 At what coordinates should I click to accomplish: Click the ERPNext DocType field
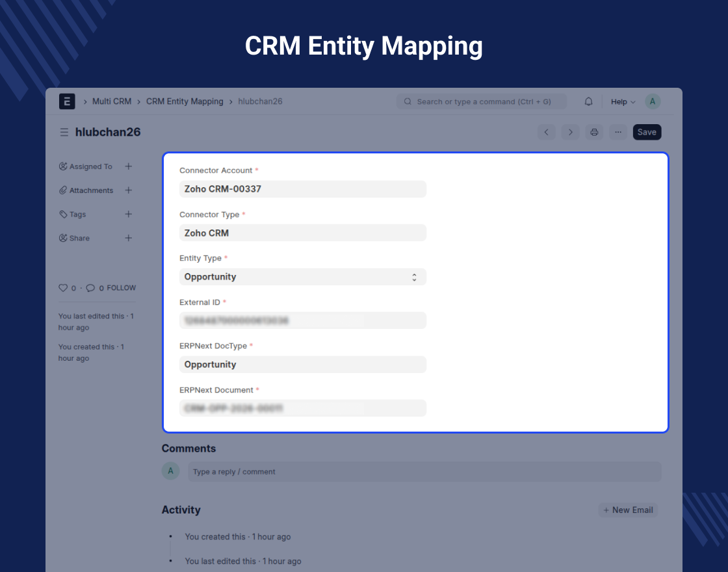coord(303,365)
